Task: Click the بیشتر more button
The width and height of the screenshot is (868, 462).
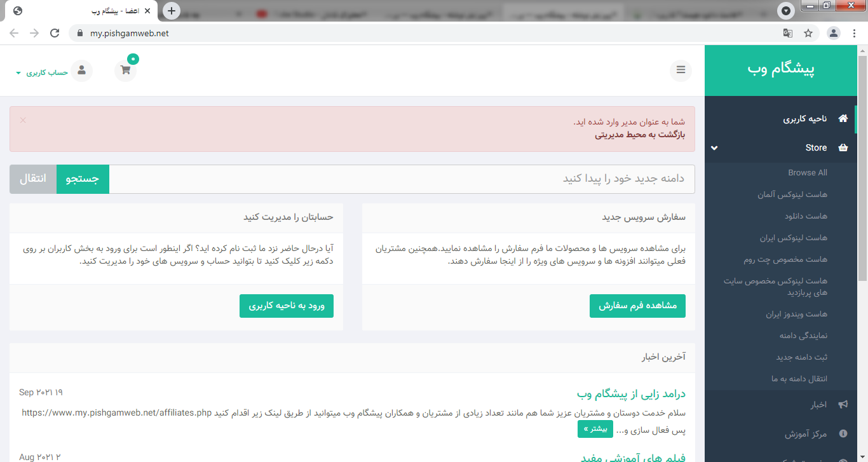Action: pyautogui.click(x=595, y=429)
